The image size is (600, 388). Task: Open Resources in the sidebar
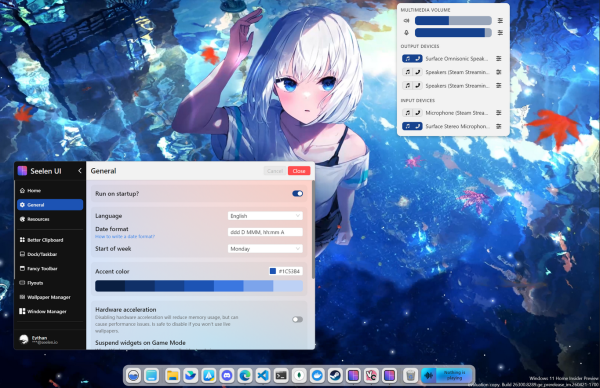50,219
